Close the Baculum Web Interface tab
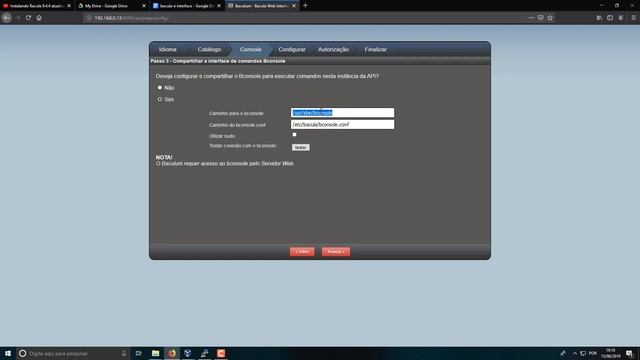 (294, 6)
